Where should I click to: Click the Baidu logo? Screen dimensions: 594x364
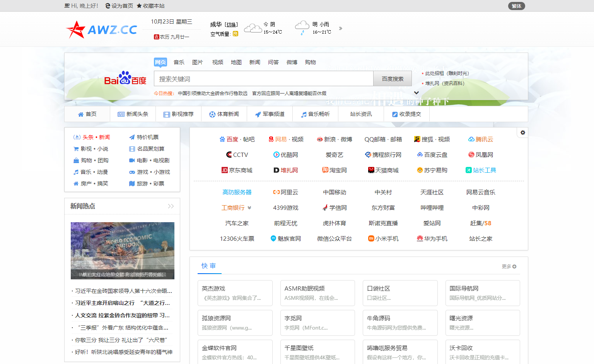coord(125,78)
